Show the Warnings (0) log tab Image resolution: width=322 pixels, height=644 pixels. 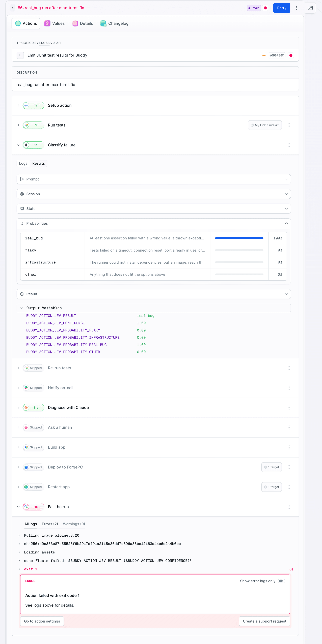pyautogui.click(x=74, y=524)
